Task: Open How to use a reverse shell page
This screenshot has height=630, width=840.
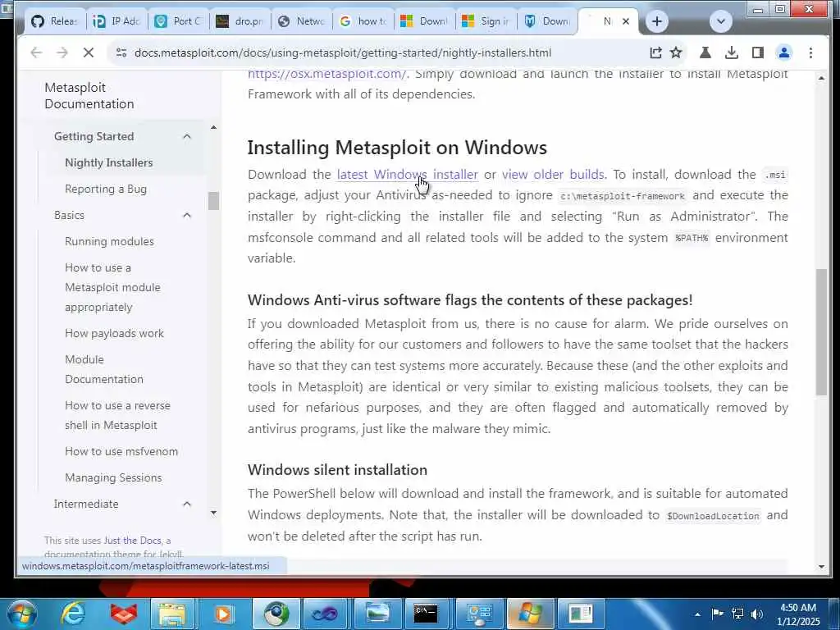Action: (x=117, y=415)
